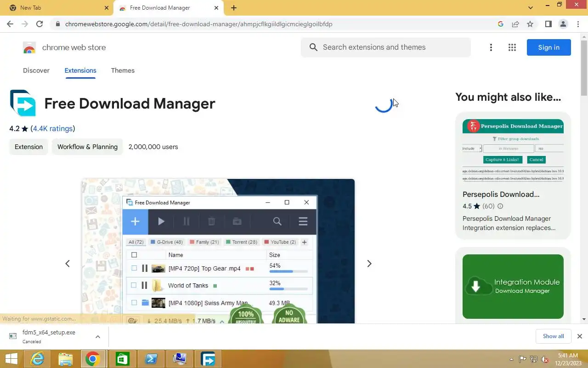
Task: Click the Google icon in the address bar
Action: pos(501,24)
